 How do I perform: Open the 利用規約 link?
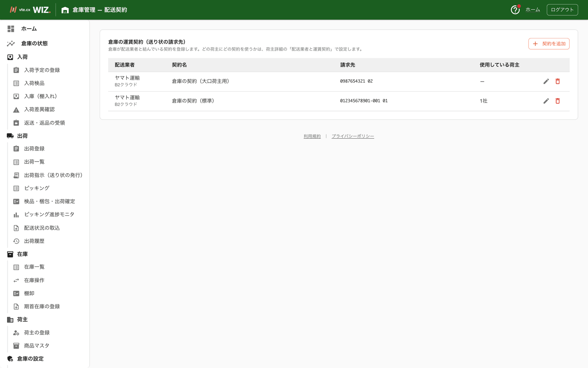tap(312, 136)
